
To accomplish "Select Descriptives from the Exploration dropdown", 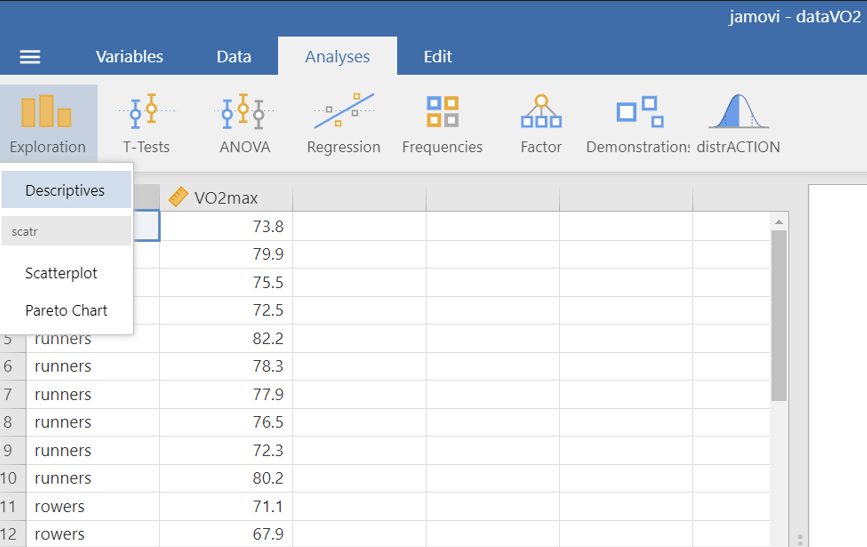I will tap(65, 190).
